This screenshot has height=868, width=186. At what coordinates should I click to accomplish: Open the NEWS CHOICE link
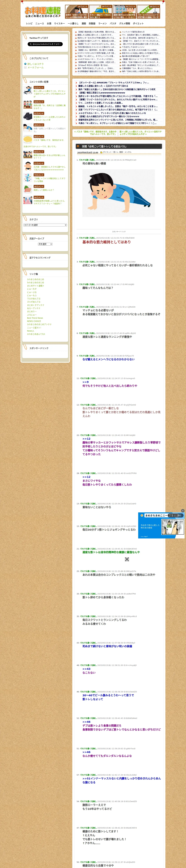pyautogui.click(x=34, y=321)
